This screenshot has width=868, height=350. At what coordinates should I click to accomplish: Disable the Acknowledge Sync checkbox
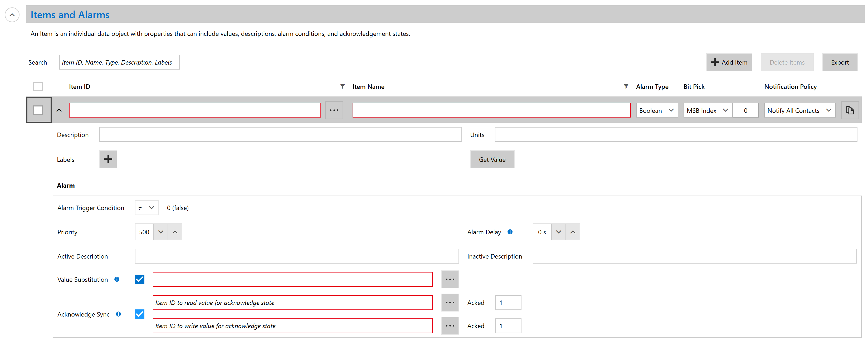point(139,314)
